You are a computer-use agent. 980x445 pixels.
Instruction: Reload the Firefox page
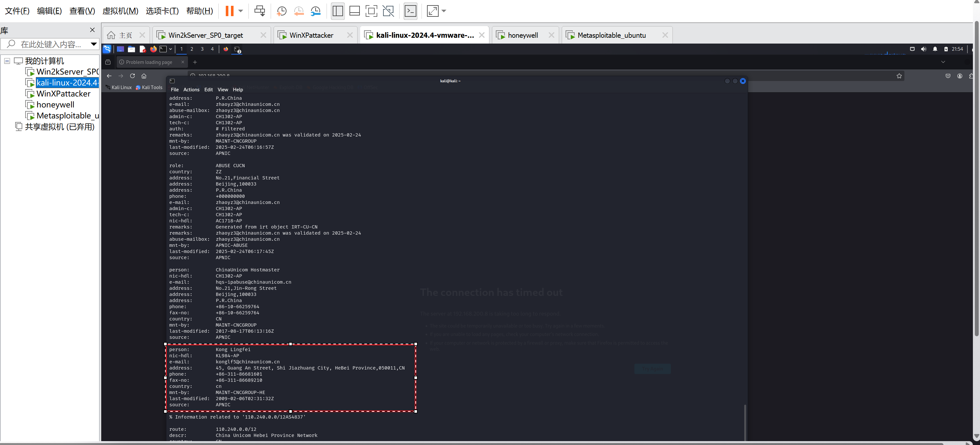click(132, 76)
